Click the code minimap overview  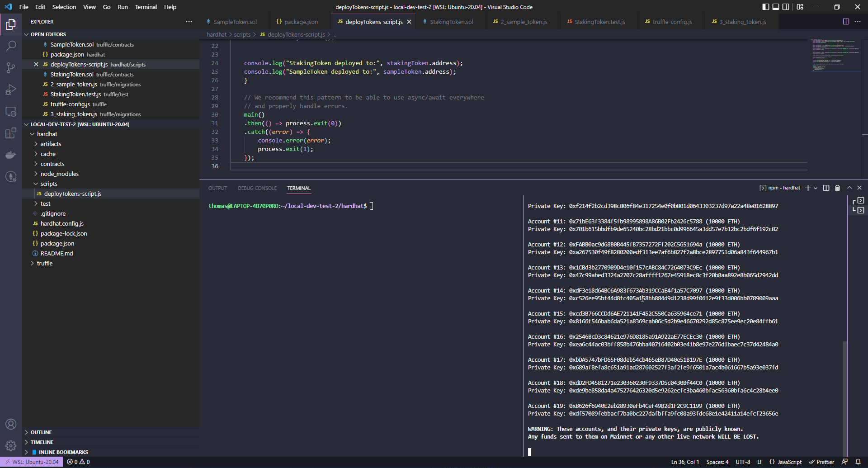click(x=835, y=56)
